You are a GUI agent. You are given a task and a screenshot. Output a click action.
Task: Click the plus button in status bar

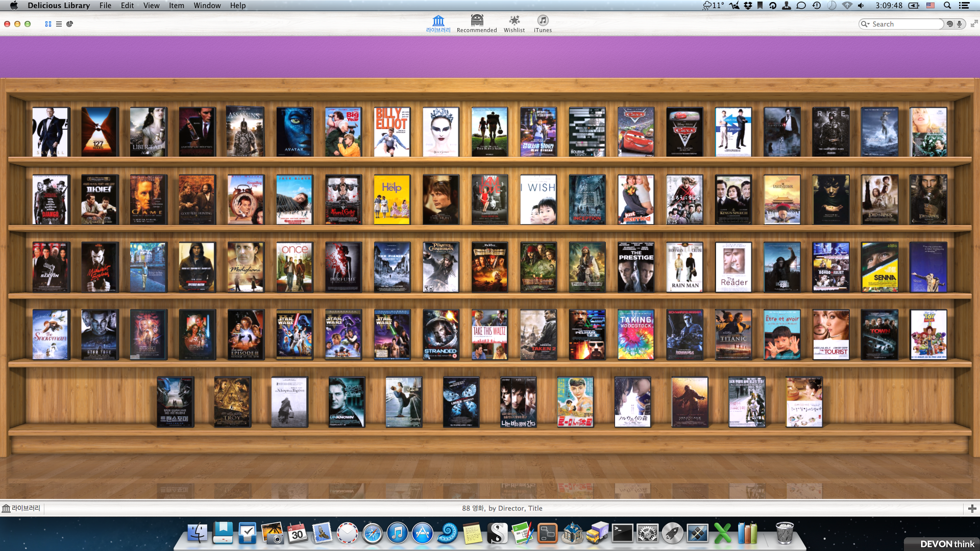click(972, 509)
